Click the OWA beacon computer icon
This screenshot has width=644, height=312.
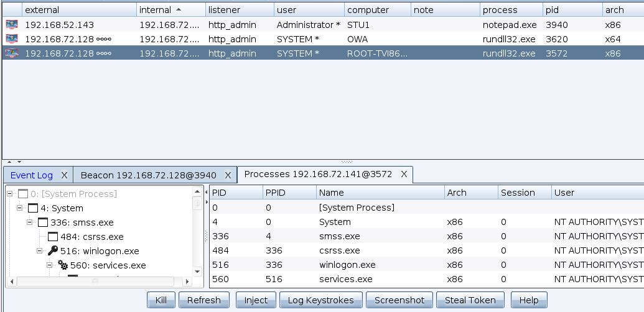pyautogui.click(x=12, y=39)
